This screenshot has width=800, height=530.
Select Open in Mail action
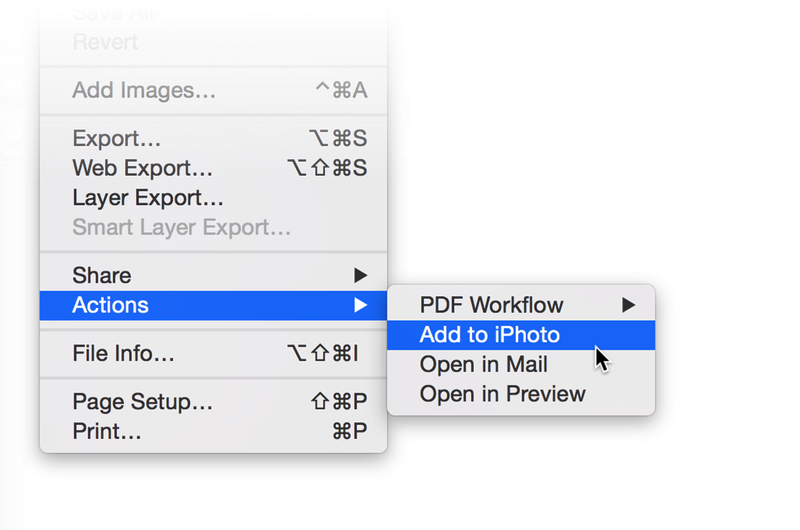pos(484,364)
